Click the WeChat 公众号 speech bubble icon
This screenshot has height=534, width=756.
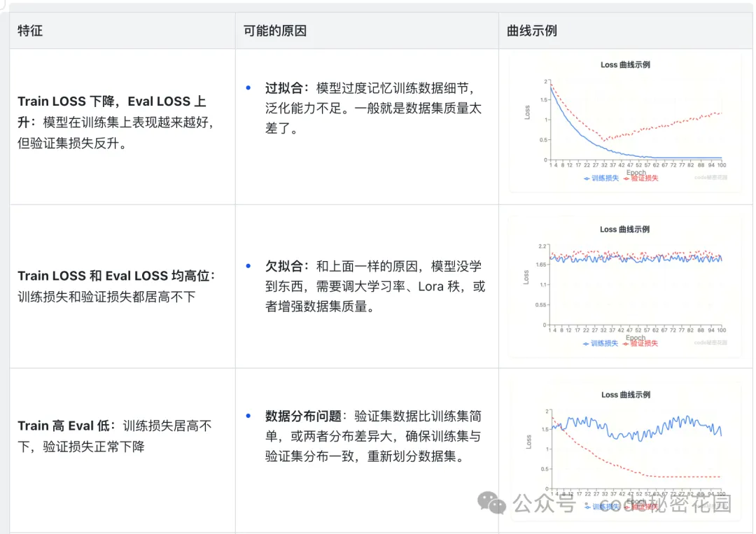point(491,503)
